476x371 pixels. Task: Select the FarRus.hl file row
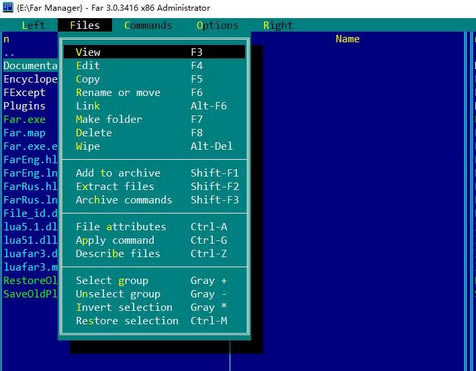click(x=30, y=186)
